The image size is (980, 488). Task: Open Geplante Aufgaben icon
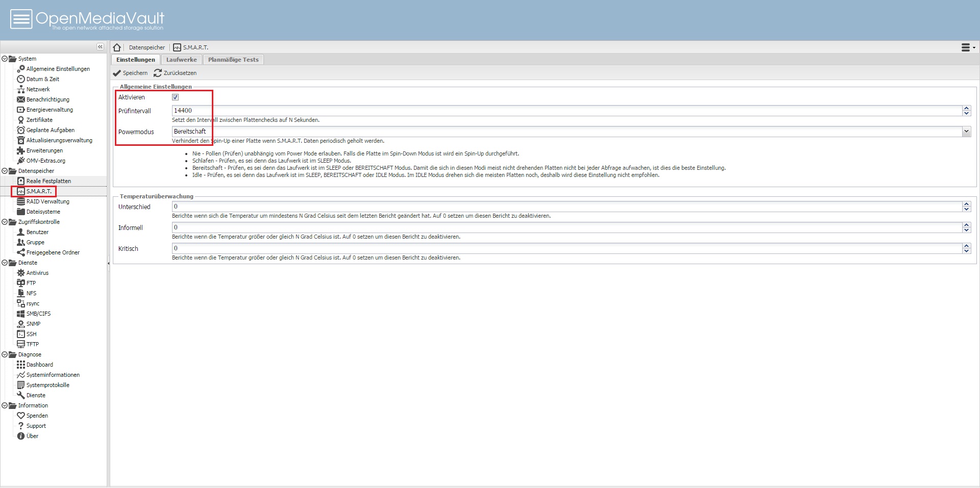[x=21, y=130]
